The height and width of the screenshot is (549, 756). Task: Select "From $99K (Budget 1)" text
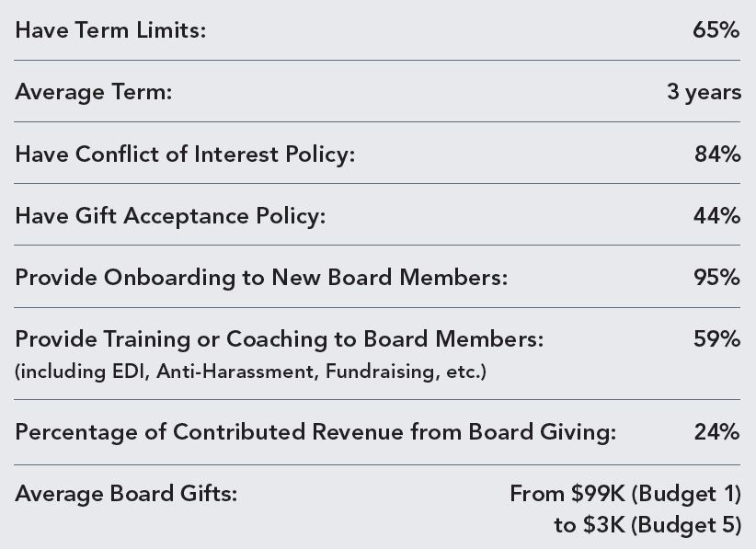(624, 494)
